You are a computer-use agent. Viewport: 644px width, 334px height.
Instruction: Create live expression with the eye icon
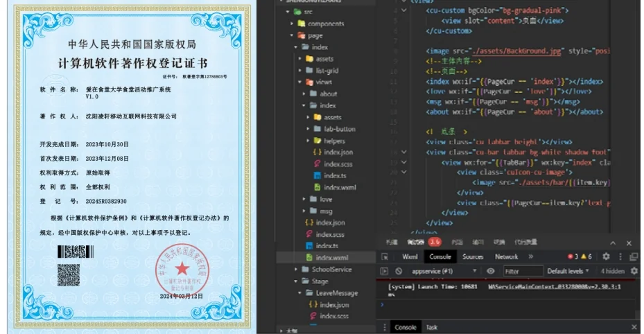tap(490, 271)
